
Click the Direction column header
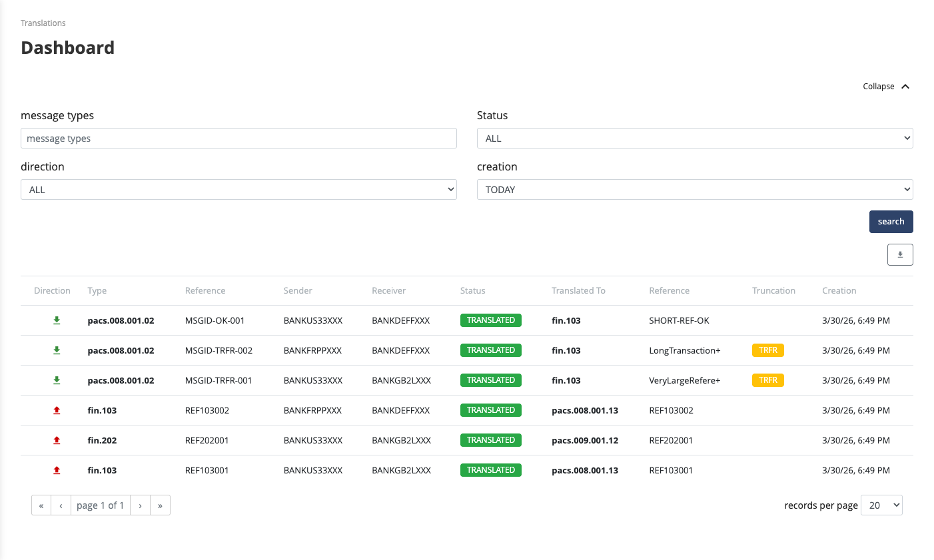52,291
